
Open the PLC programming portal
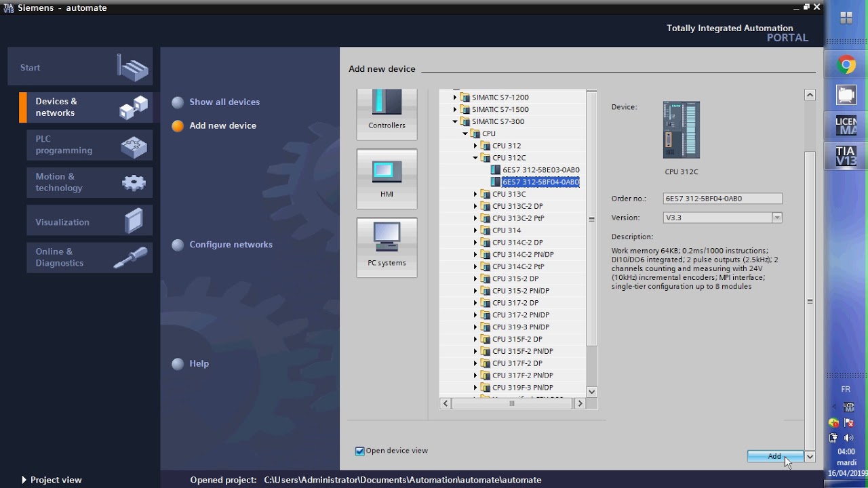(x=90, y=144)
